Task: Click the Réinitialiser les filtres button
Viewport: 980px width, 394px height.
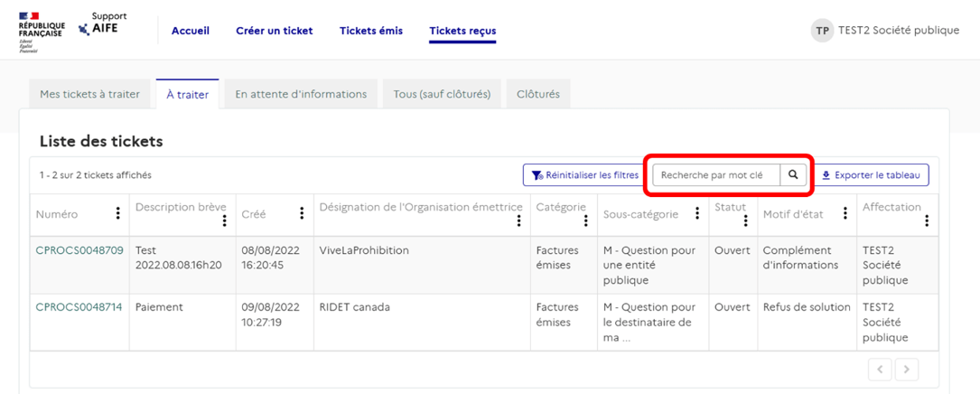Action: (x=584, y=175)
